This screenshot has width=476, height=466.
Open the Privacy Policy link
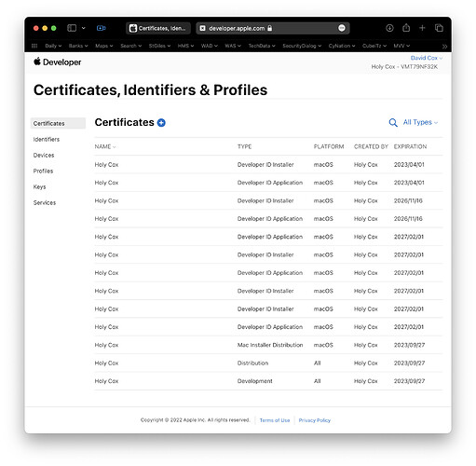point(314,420)
